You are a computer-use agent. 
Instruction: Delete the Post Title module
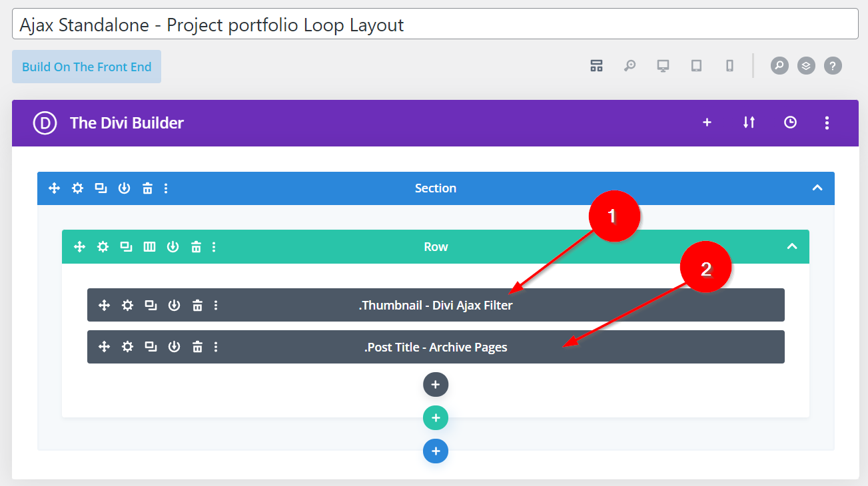197,347
